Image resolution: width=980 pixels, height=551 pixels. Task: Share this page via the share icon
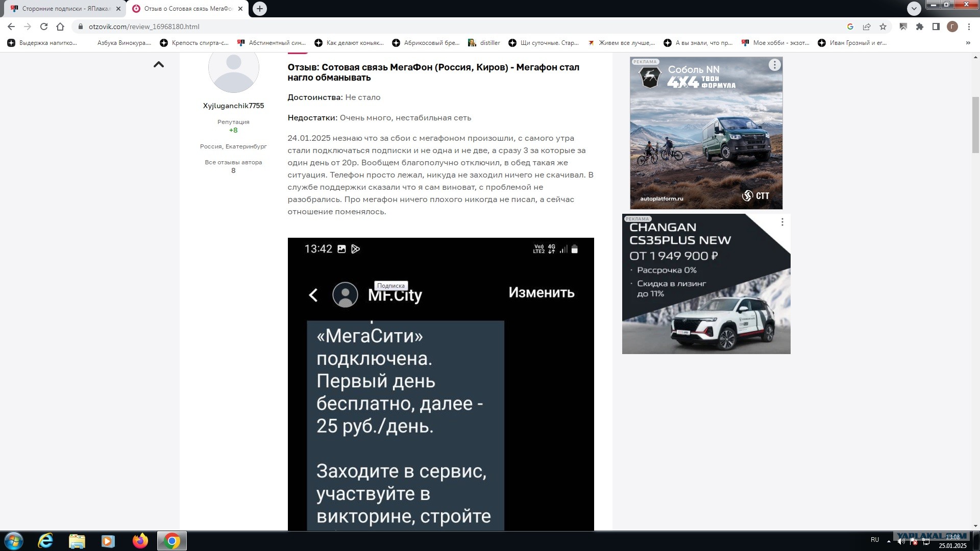click(867, 27)
